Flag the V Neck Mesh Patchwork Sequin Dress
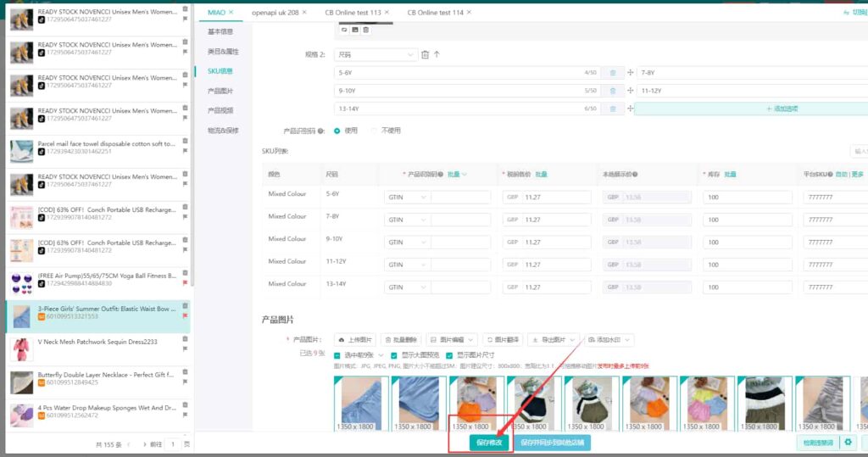This screenshot has width=868, height=457. coord(185,349)
